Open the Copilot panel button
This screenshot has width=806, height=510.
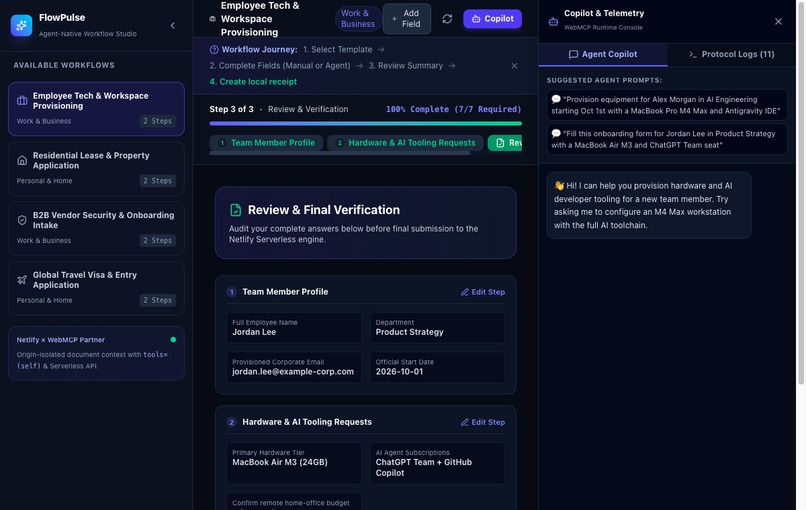pyautogui.click(x=492, y=19)
